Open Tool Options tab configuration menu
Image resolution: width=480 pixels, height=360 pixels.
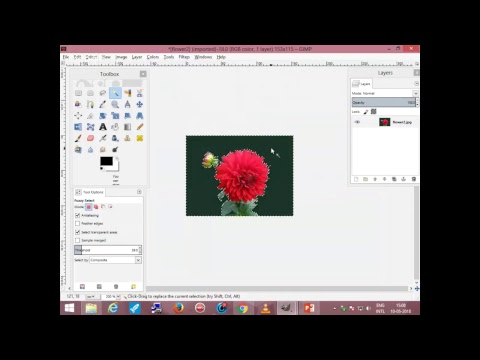[x=139, y=192]
